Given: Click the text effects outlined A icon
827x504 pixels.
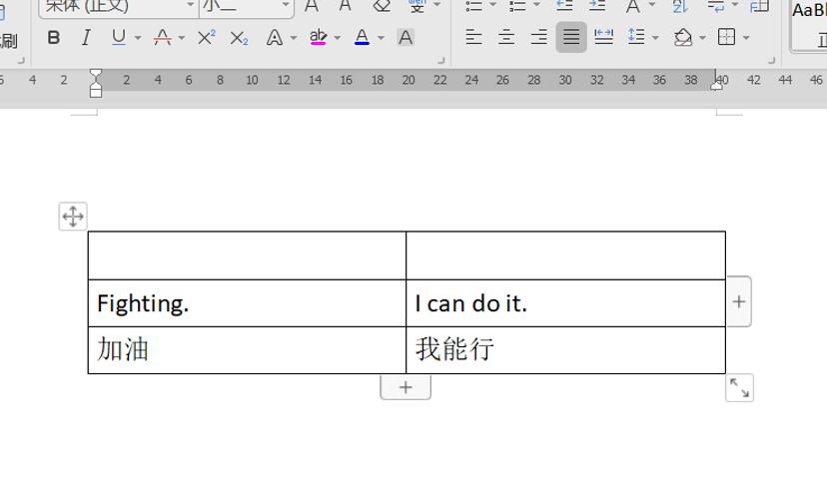Looking at the screenshot, I should (x=275, y=38).
